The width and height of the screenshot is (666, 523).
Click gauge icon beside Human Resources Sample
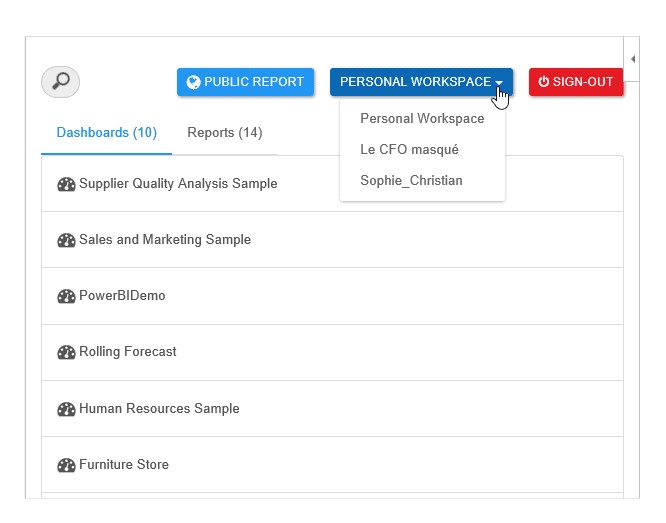(x=66, y=409)
